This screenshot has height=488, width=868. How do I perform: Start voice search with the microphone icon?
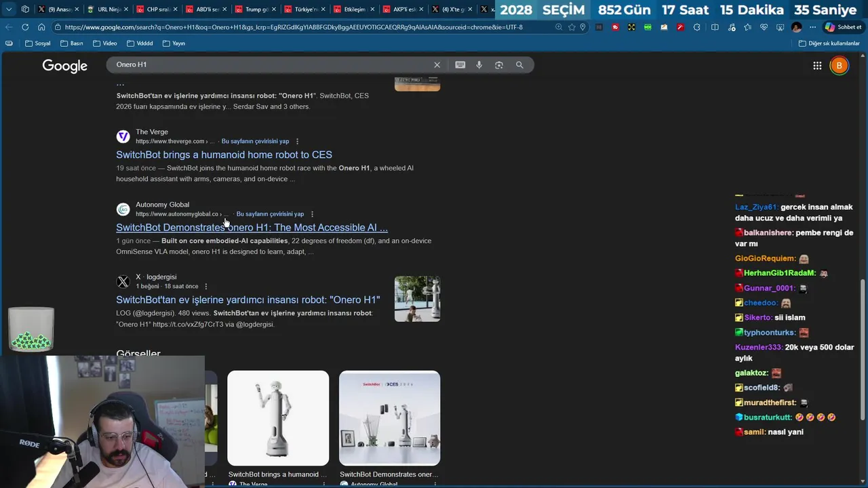point(479,65)
